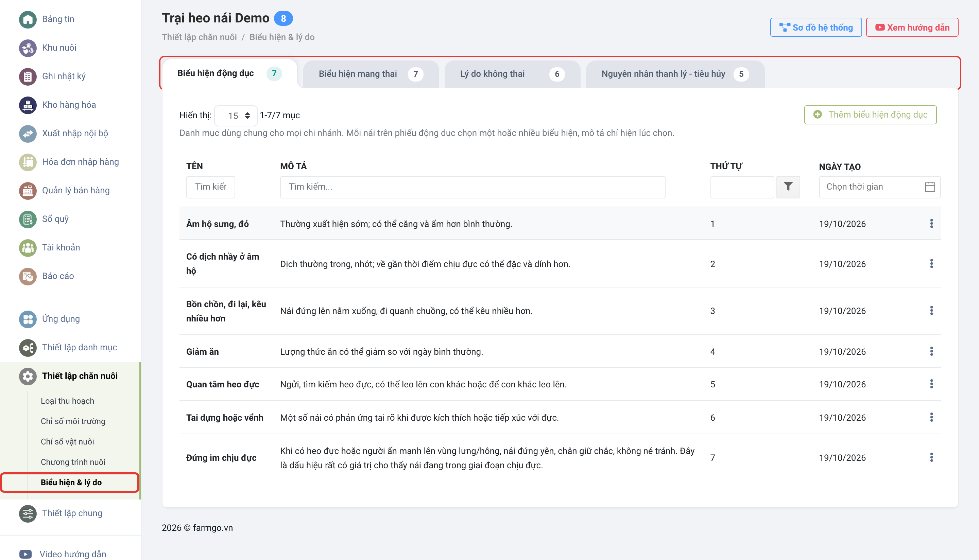This screenshot has width=979, height=560.
Task: Click Thiết lập chung sliders icon
Action: (x=28, y=513)
